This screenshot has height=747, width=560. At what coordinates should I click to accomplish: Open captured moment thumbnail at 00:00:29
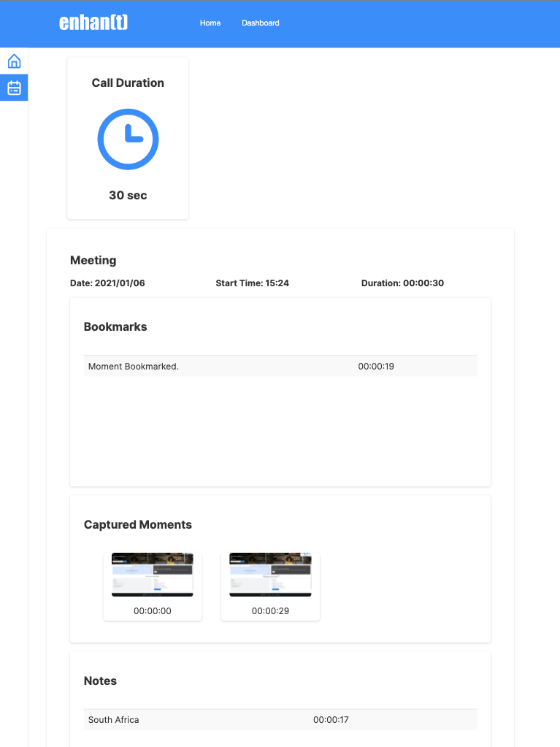[270, 575]
